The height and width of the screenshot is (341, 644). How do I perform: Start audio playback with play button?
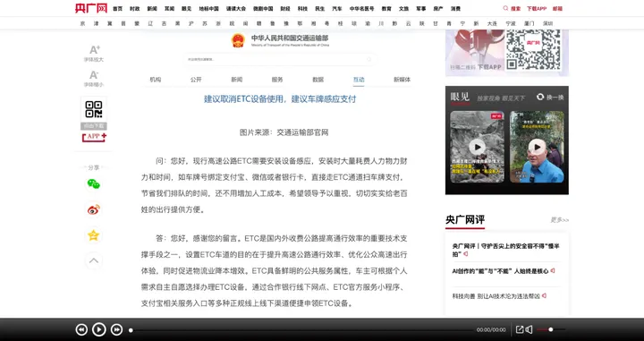pos(99,329)
